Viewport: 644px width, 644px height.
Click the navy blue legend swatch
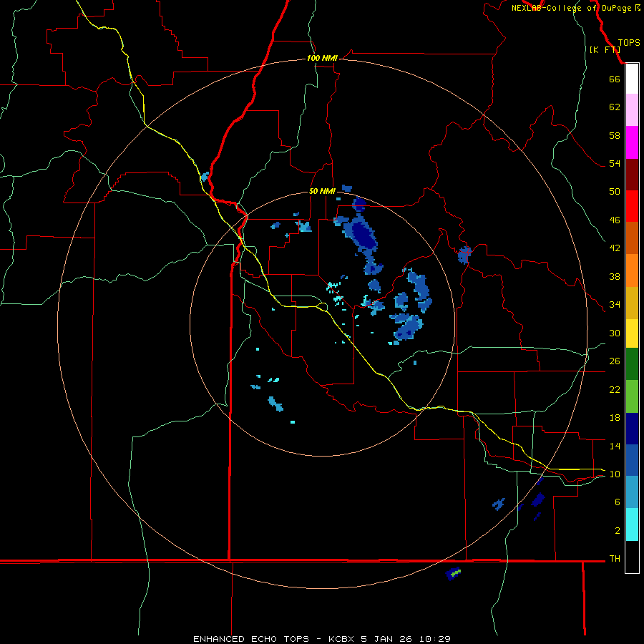[632, 429]
